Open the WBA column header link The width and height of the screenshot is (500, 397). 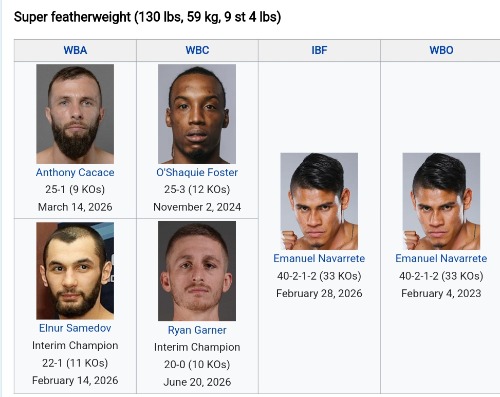click(x=75, y=50)
